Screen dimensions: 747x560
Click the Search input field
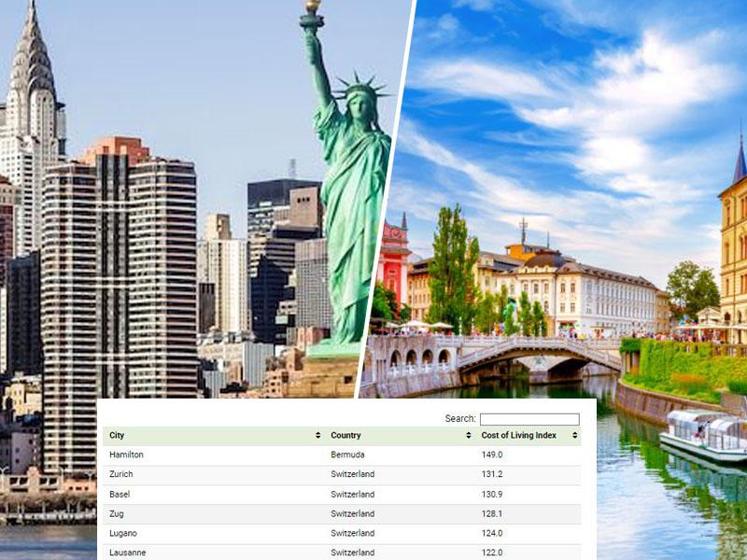529,419
